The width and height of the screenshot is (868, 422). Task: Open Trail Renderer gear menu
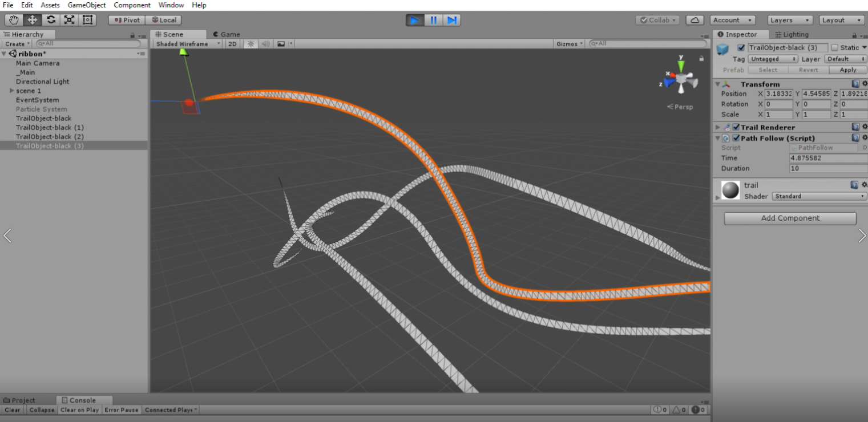pyautogui.click(x=864, y=127)
